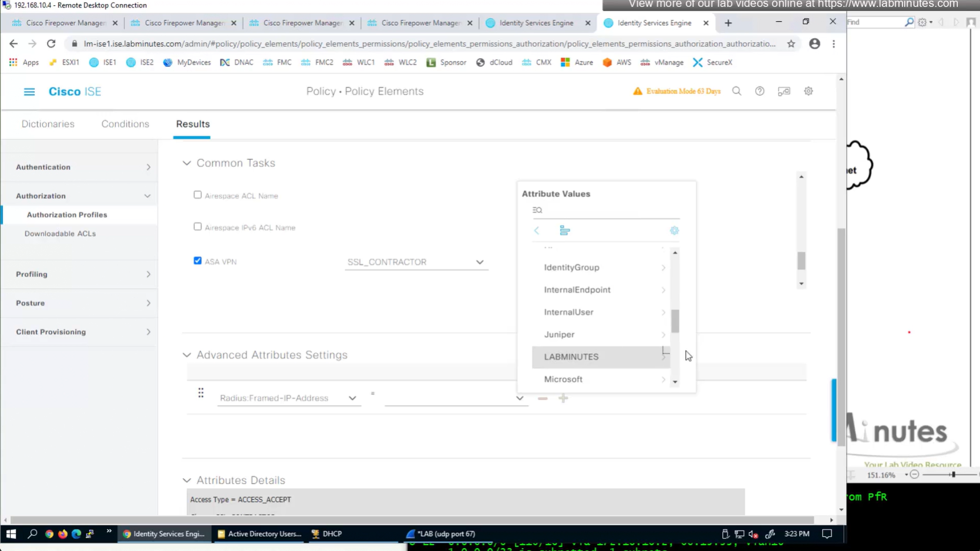
Task: Click the Attribute Values search field
Action: (608, 210)
